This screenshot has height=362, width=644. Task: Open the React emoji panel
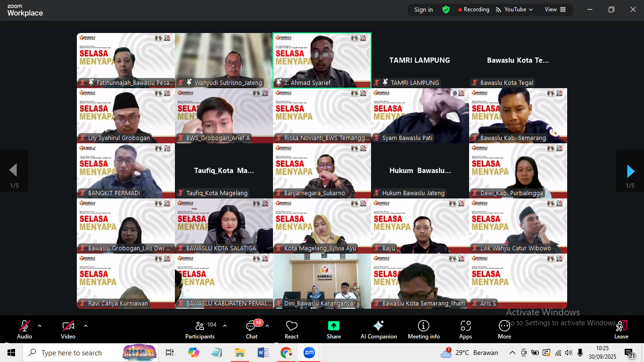pos(291,329)
